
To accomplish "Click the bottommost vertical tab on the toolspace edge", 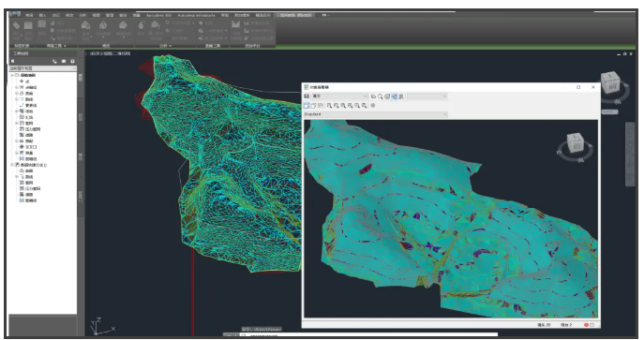I will click(81, 196).
